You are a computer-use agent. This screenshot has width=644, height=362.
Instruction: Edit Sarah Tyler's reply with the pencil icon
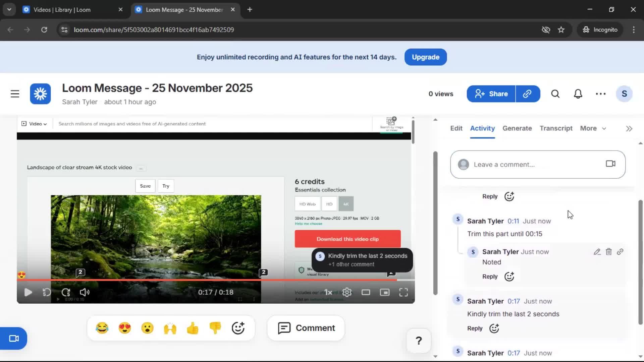[597, 252]
